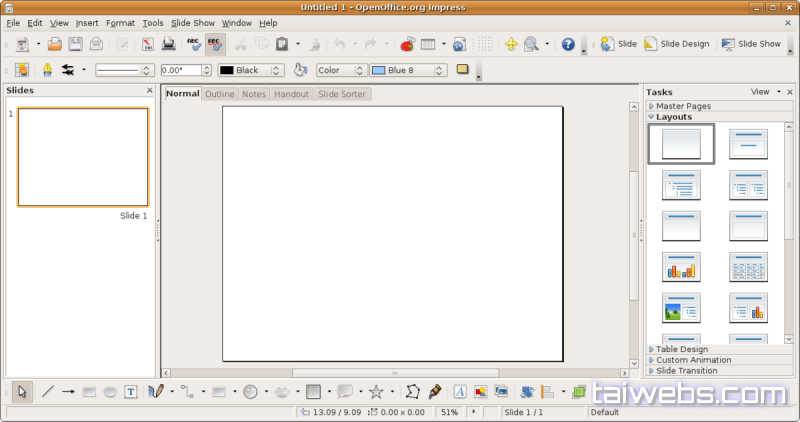
Task: Select the Text tool
Action: click(x=131, y=392)
